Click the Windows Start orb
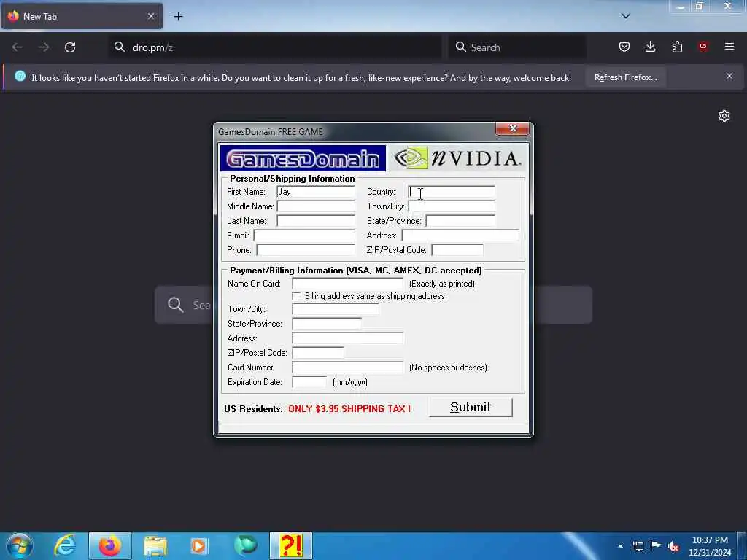747x560 pixels. click(x=20, y=545)
